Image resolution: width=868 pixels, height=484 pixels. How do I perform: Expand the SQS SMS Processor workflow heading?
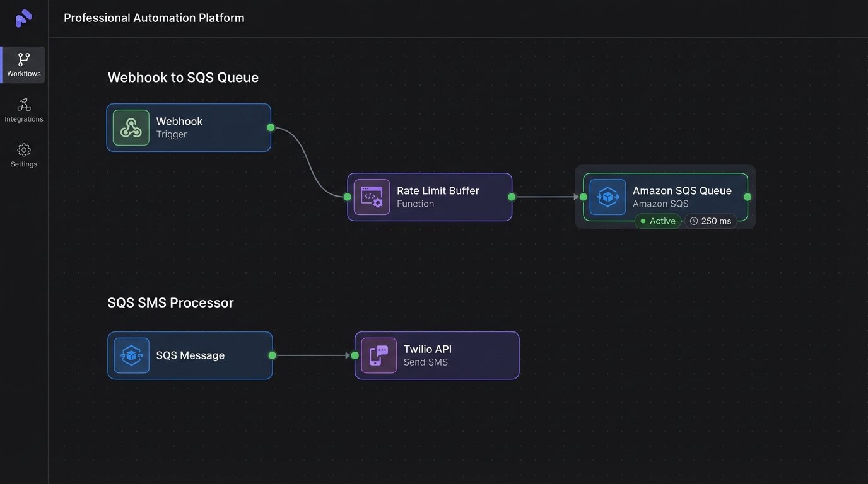170,302
